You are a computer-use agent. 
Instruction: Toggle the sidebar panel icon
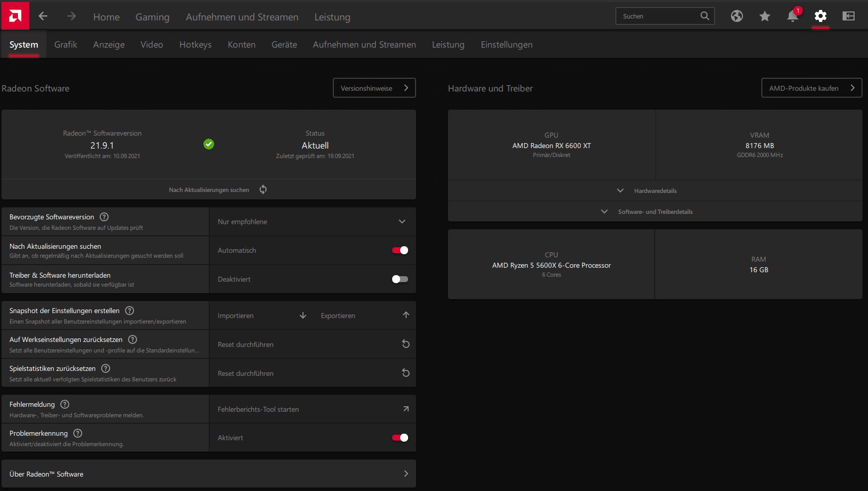pos(849,16)
